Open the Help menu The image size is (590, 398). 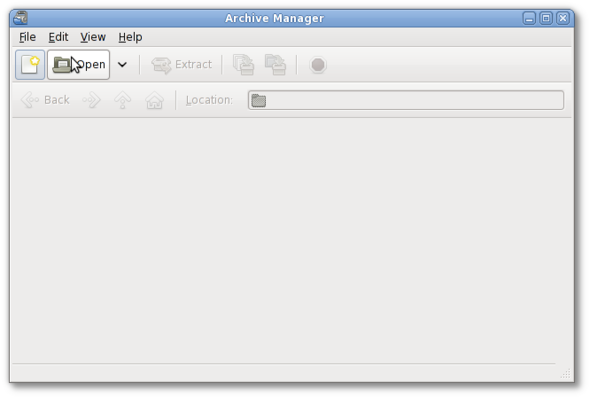pyautogui.click(x=130, y=37)
